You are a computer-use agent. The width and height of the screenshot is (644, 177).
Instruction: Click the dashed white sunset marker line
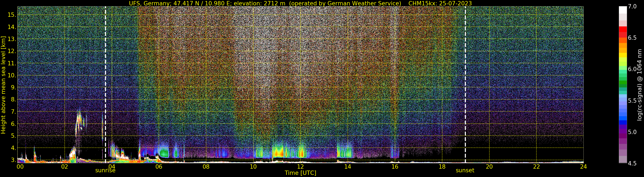coord(465,85)
